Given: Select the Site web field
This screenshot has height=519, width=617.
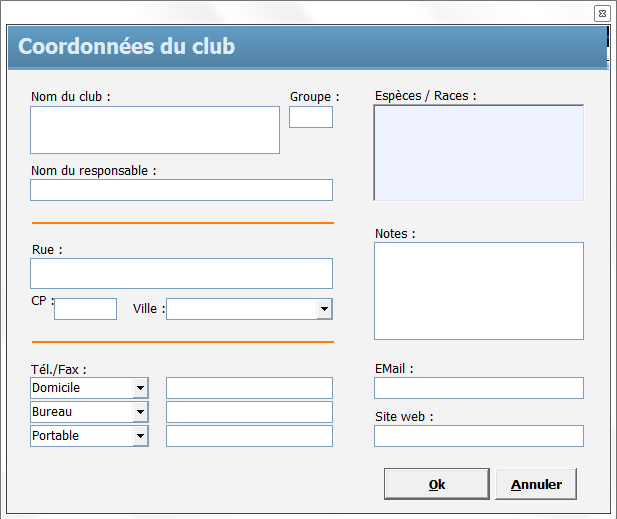Looking at the screenshot, I should [x=478, y=436].
